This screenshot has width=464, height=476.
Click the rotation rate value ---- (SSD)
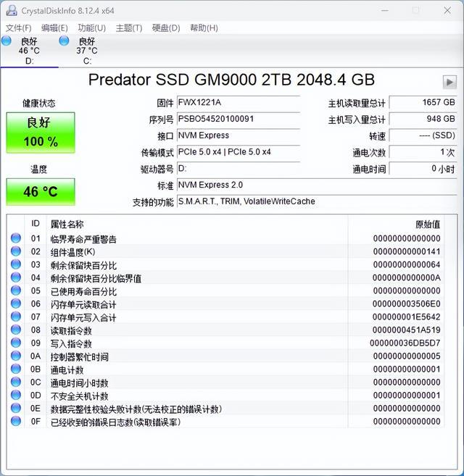coord(423,135)
